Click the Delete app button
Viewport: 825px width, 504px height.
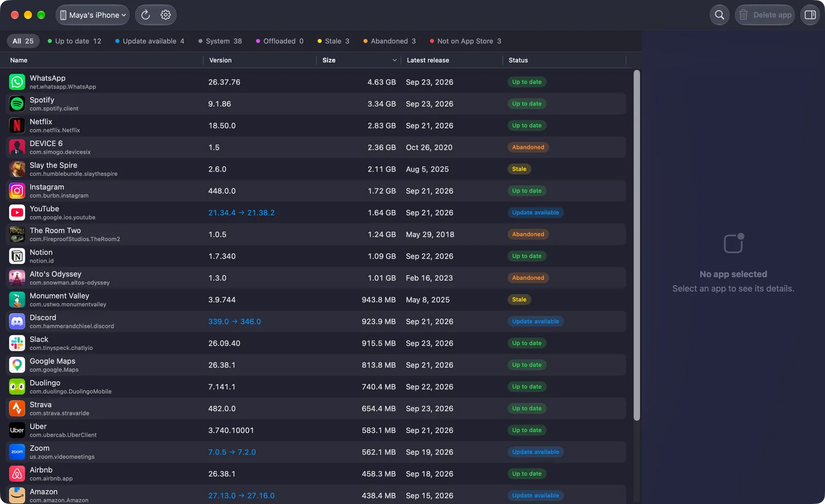point(765,15)
